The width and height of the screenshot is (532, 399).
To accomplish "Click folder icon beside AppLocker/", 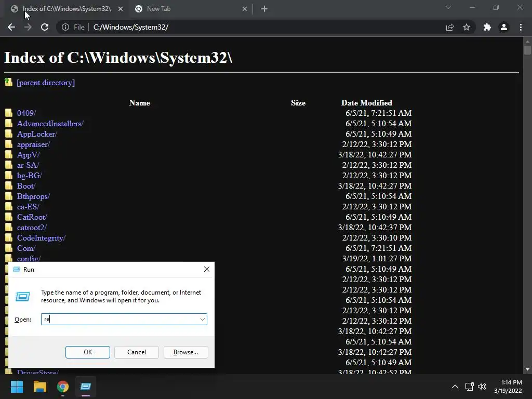I will tap(9, 134).
